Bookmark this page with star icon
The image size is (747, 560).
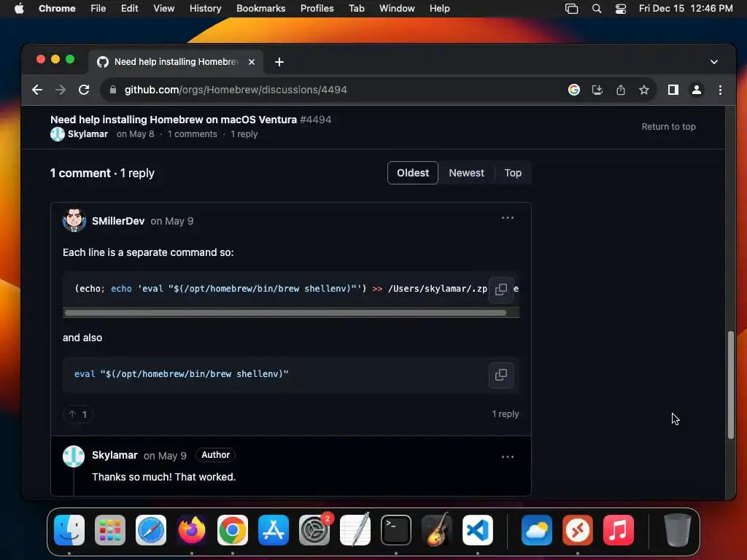pyautogui.click(x=644, y=90)
